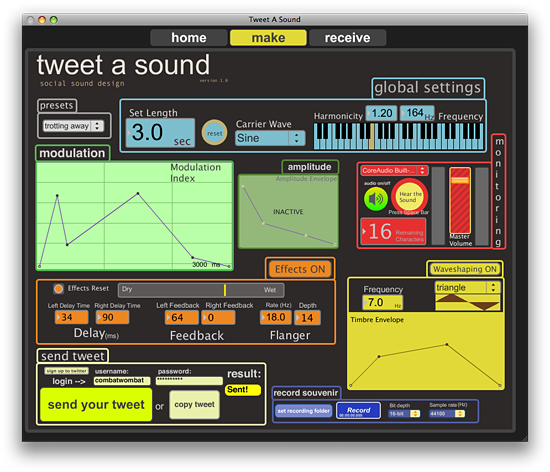Screen dimensions: 550x472
Task: Click inside the Timbre Envelope graph
Action: coord(426,352)
